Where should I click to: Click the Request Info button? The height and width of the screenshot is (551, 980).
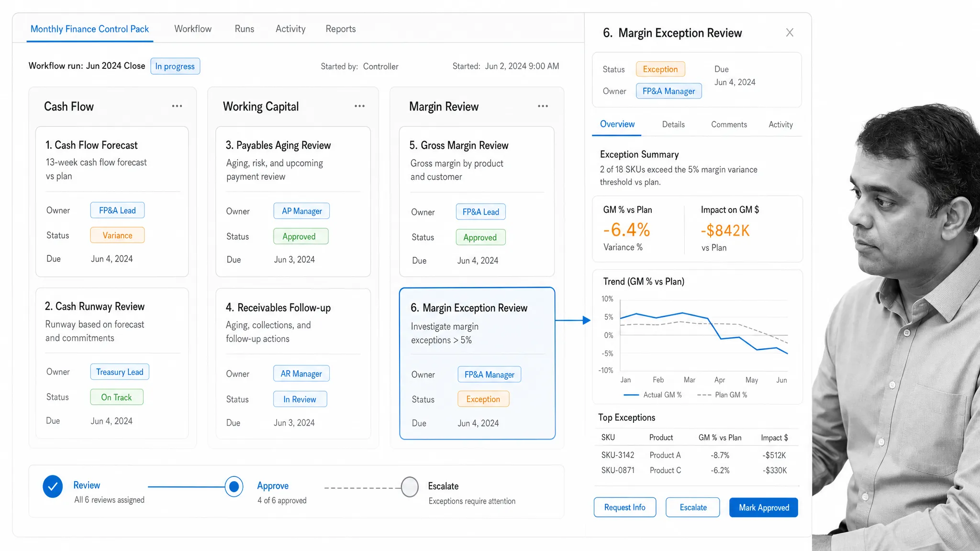[x=624, y=507]
